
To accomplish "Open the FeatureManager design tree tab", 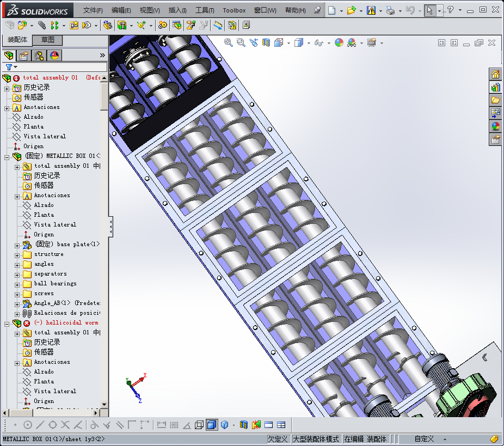I will coord(9,56).
